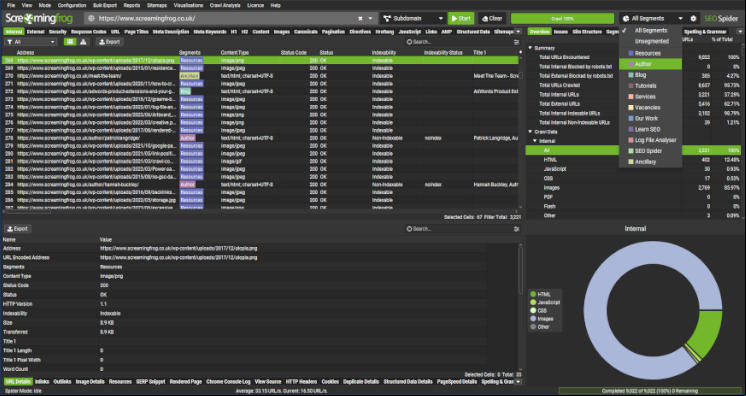Switch to the Issues tab
746x396 pixels.
(x=560, y=32)
